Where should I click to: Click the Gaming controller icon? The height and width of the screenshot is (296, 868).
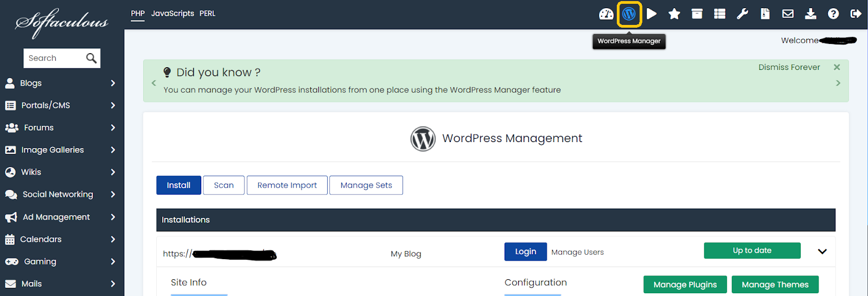[x=11, y=261]
